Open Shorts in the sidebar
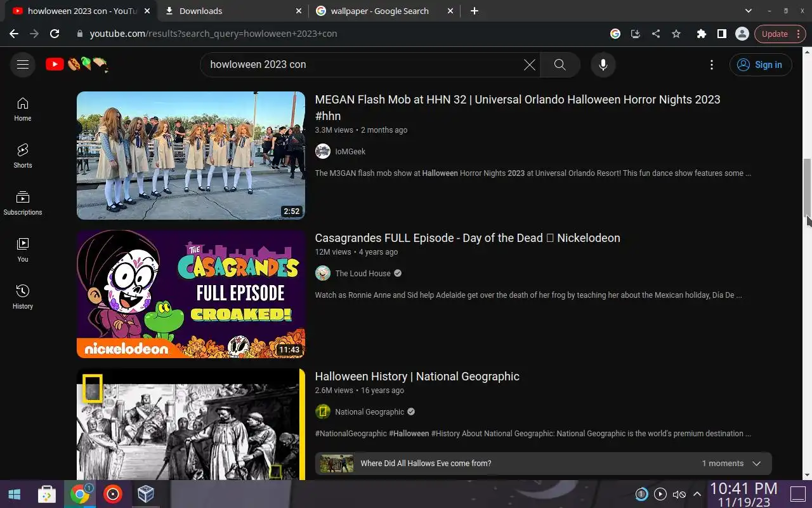The image size is (812, 508). (23, 156)
